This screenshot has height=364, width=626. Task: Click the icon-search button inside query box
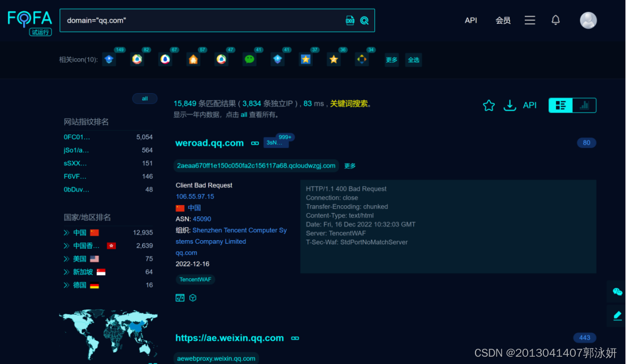click(349, 20)
